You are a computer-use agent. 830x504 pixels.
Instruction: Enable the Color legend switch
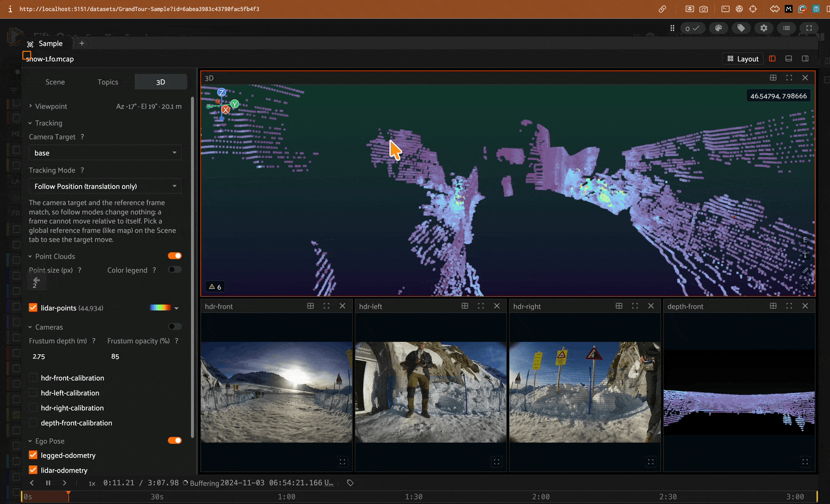pos(175,270)
